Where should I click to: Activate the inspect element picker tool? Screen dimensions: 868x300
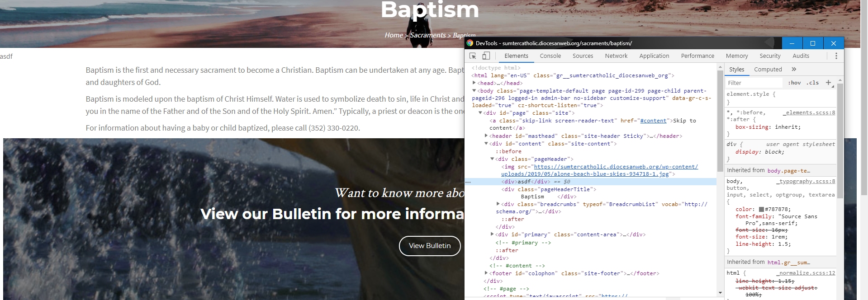[473, 56]
